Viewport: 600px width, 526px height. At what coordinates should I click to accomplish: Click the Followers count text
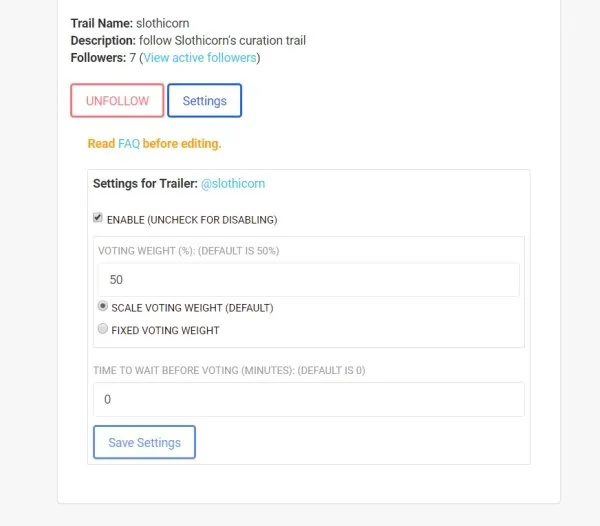click(x=104, y=58)
